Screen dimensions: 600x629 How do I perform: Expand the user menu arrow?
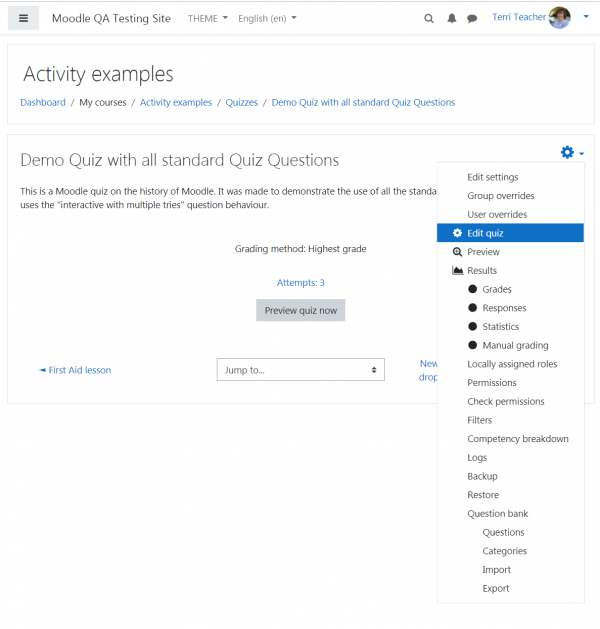(586, 16)
